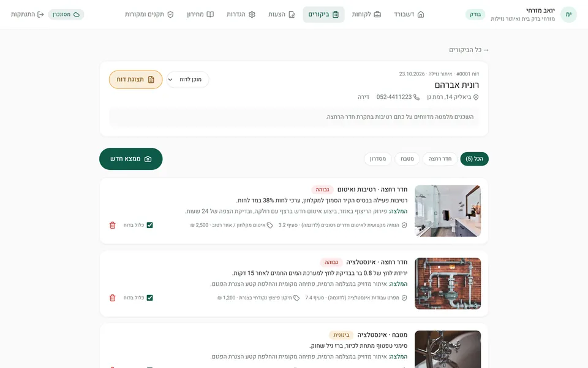Viewport: 588px width, 368px height.
Task: Click the client name רונית אברהם
Action: coord(457,85)
